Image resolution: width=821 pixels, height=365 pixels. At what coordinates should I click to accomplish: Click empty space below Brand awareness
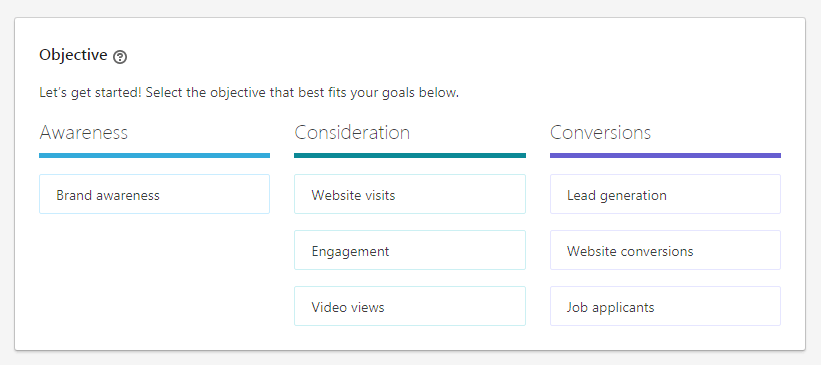point(154,272)
